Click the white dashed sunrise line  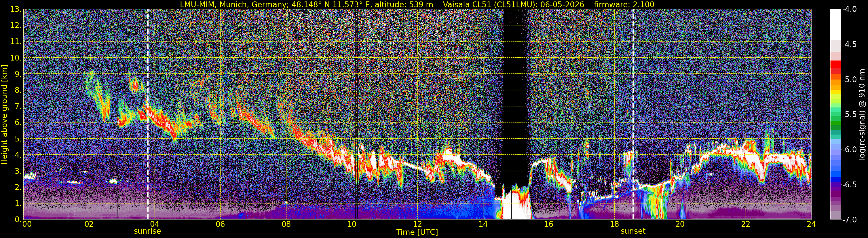[148, 114]
